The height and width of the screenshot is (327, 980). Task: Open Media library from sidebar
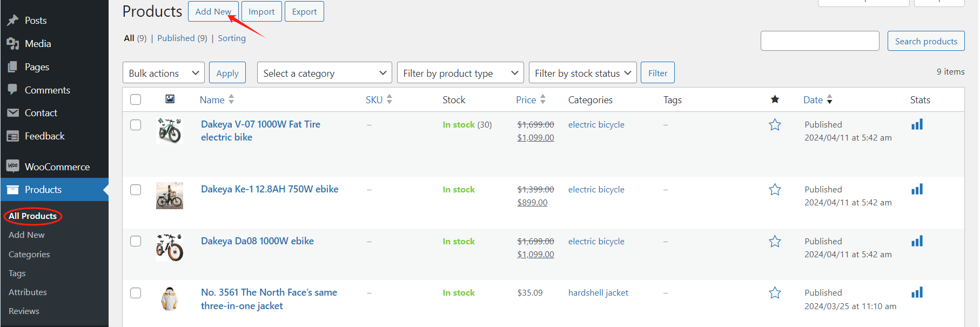(x=38, y=44)
